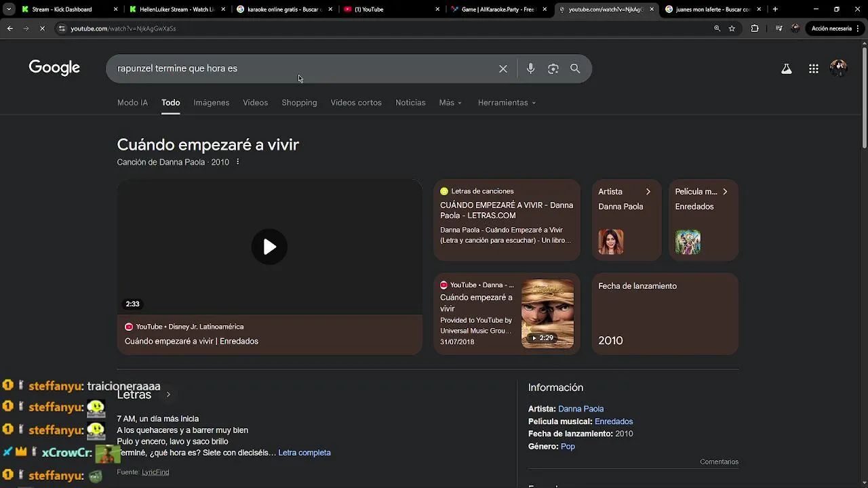Open more options next to song year
The width and height of the screenshot is (868, 488).
(237, 162)
